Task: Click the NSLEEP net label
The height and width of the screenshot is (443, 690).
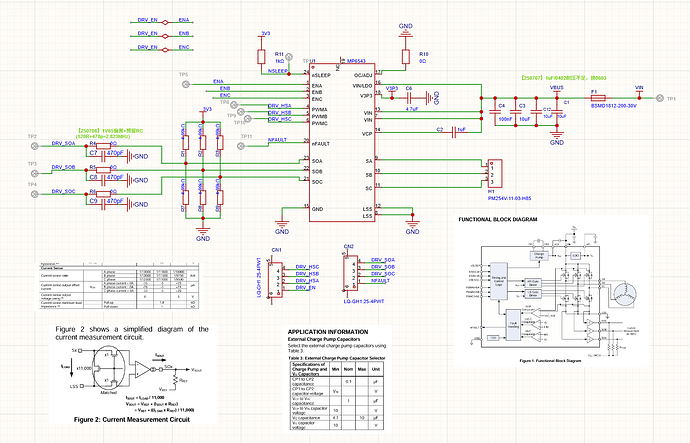Action: coord(278,71)
